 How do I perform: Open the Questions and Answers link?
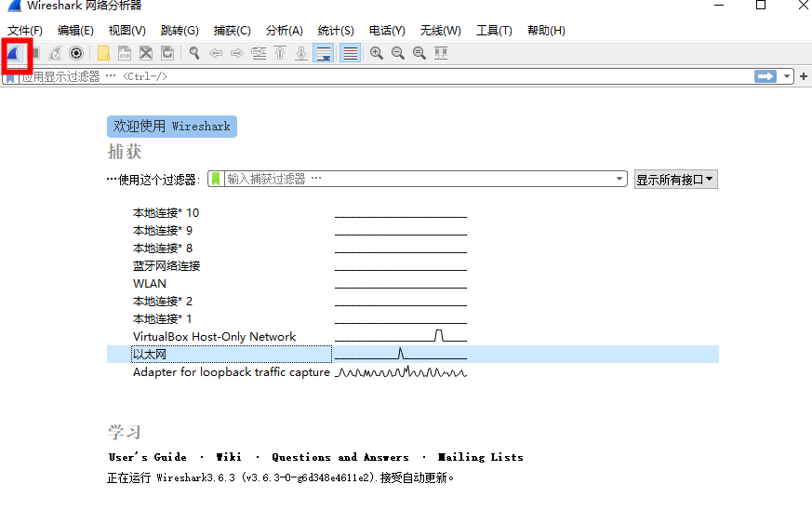coord(340,457)
